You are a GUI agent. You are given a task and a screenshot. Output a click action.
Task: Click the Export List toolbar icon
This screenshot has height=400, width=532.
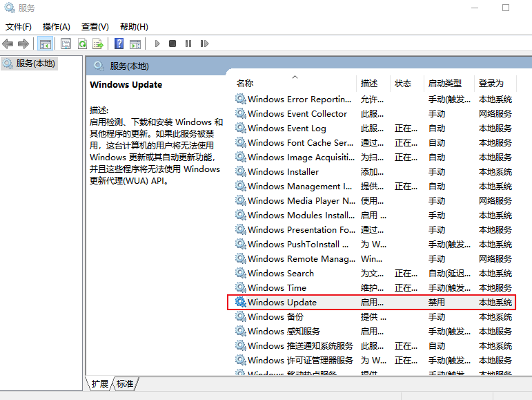(x=98, y=44)
